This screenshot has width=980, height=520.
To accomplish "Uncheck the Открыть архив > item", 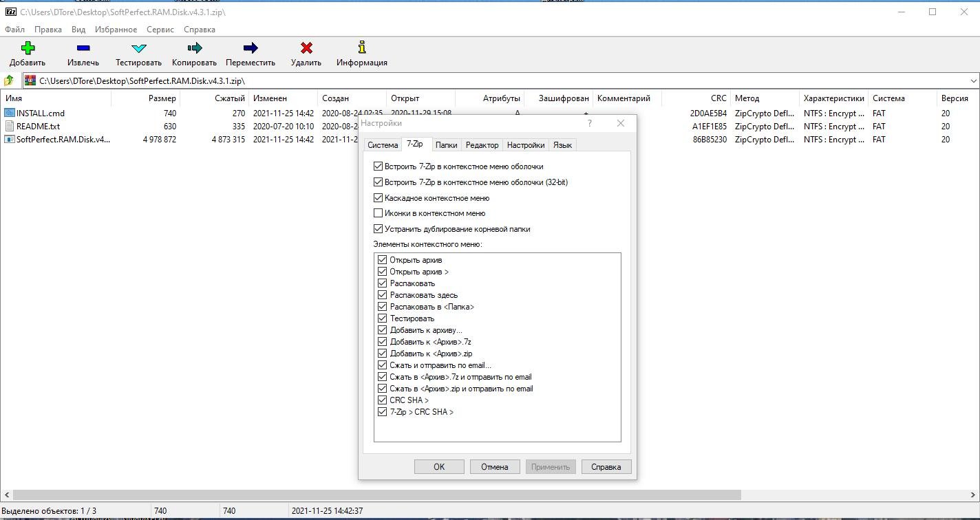I will [x=383, y=272].
